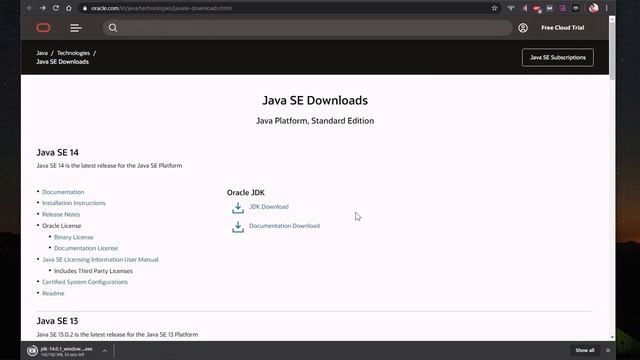Click in the Oracle search field
This screenshot has height=360, width=640.
(307, 28)
